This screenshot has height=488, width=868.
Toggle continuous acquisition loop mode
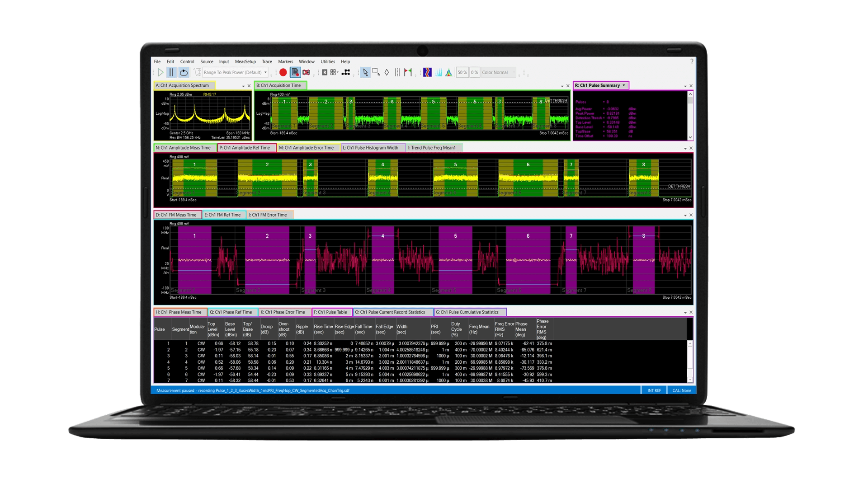[184, 72]
